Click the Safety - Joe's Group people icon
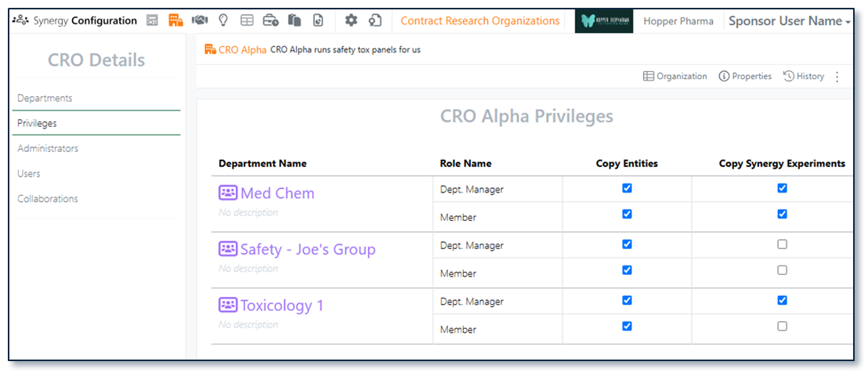The width and height of the screenshot is (868, 376). pos(227,248)
